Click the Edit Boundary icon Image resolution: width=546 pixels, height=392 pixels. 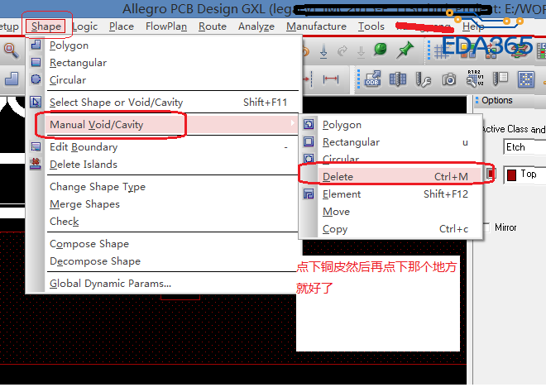pos(36,146)
